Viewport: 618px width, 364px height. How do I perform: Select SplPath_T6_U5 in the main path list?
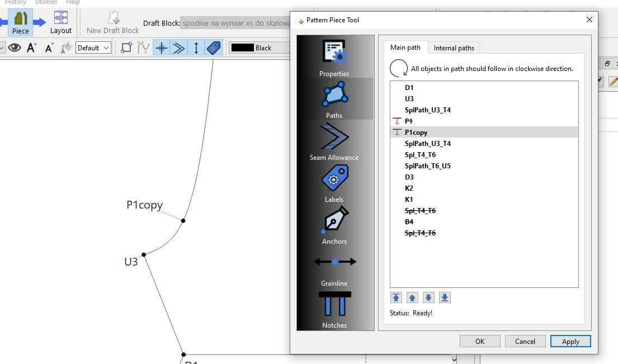coord(427,166)
